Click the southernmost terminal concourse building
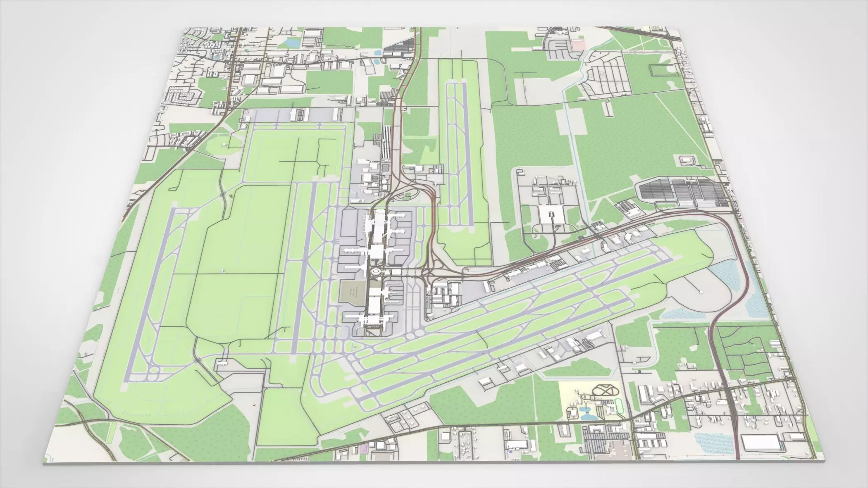The width and height of the screenshot is (868, 488). pyautogui.click(x=369, y=320)
